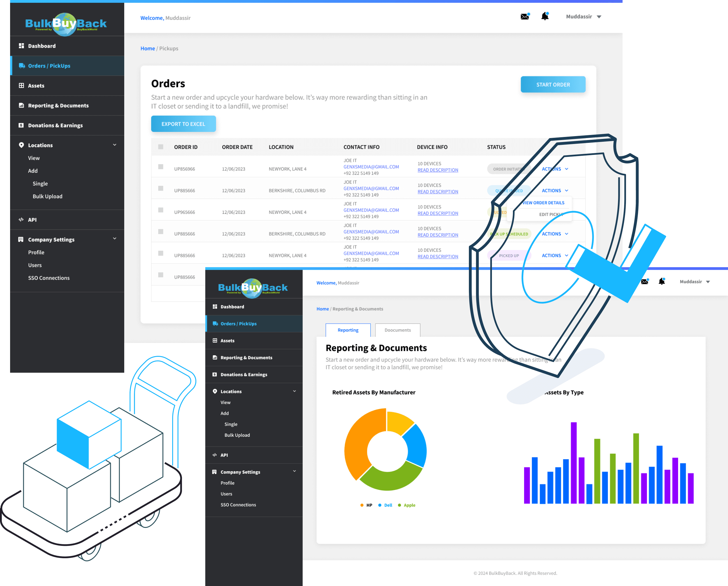Viewport: 728px width, 586px height.
Task: Switch to the Documents tab
Action: [x=397, y=329]
